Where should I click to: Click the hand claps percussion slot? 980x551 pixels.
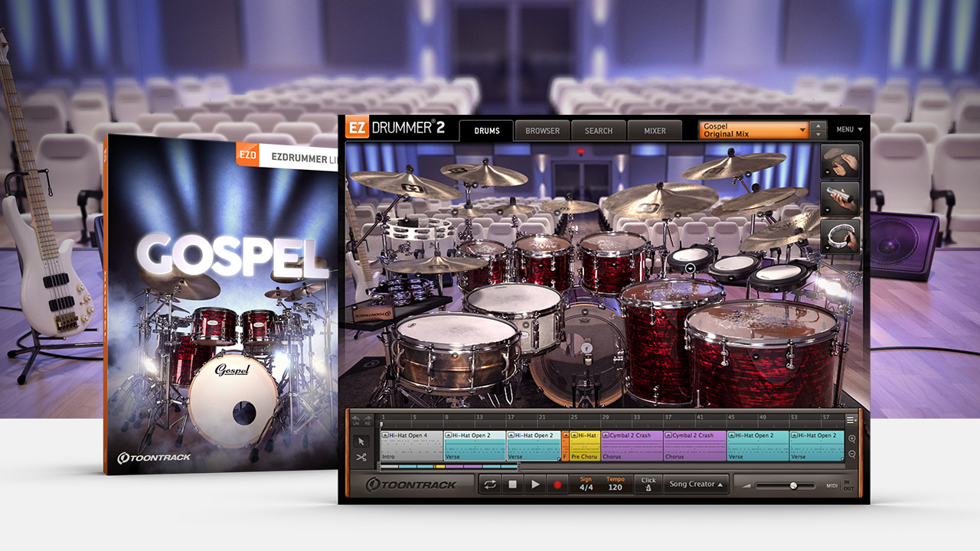tap(840, 161)
